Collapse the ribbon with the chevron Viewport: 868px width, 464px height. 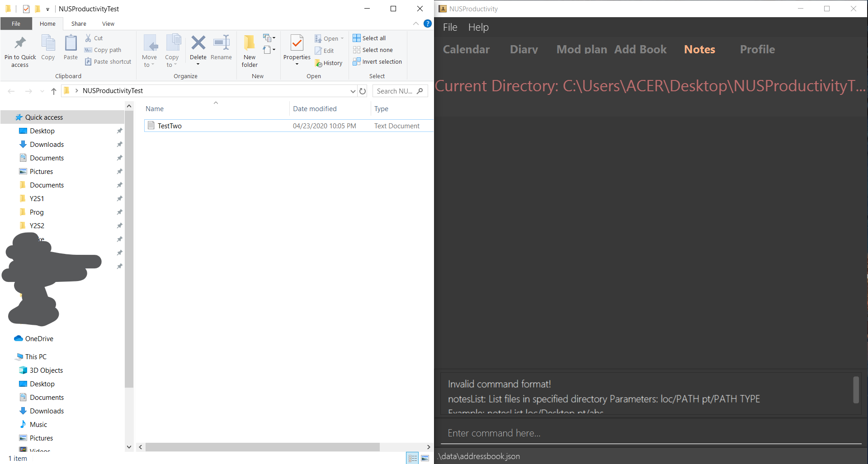[416, 23]
